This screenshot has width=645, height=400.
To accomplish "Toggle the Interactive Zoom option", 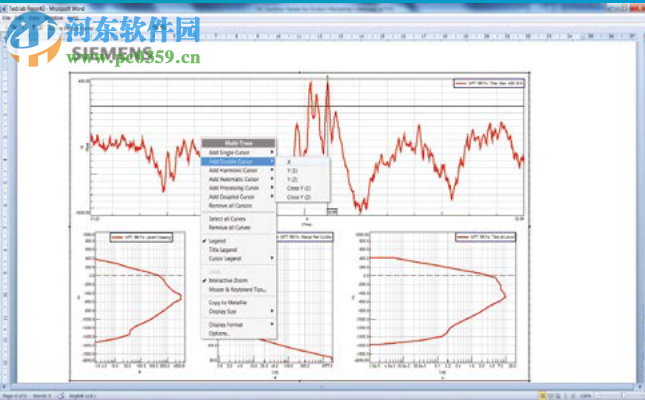I will tap(238, 281).
